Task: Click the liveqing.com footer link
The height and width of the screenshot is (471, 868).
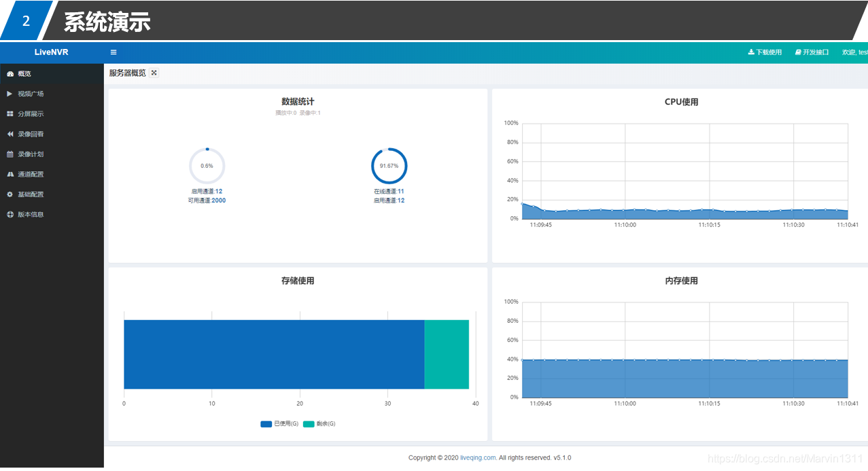Action: tap(478, 458)
